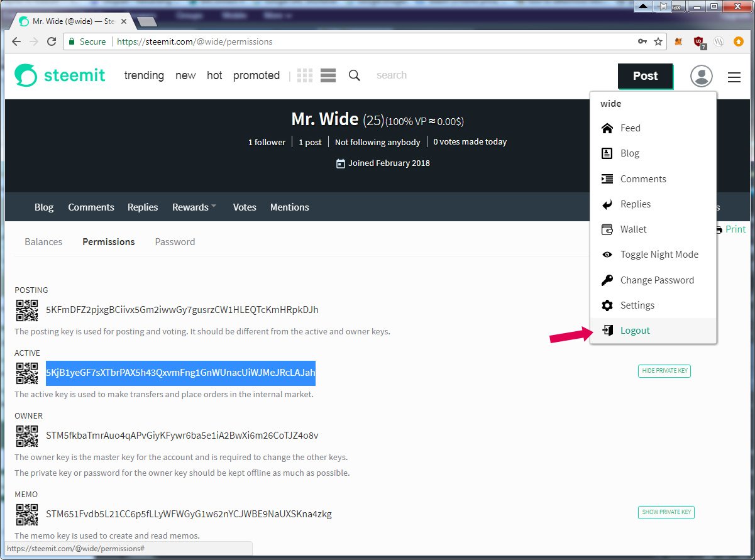Click the memo key text STM651Fvdb5L...
The height and width of the screenshot is (560, 755).
tap(189, 514)
